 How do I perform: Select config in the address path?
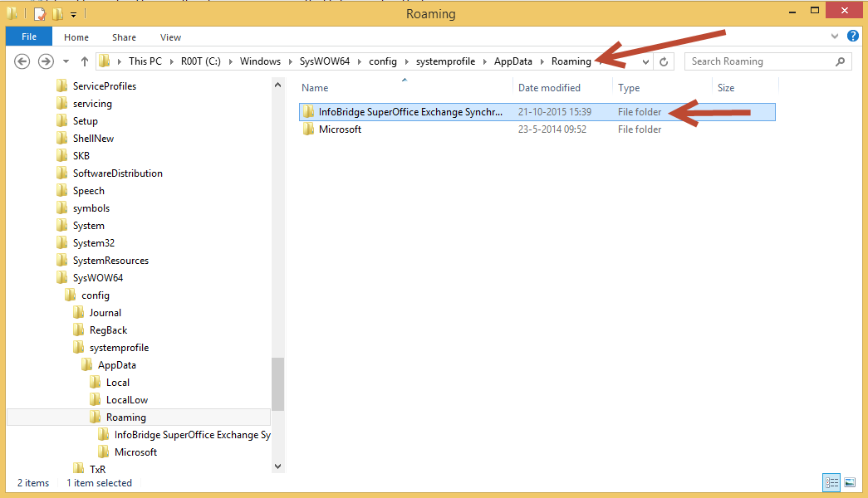pyautogui.click(x=383, y=61)
